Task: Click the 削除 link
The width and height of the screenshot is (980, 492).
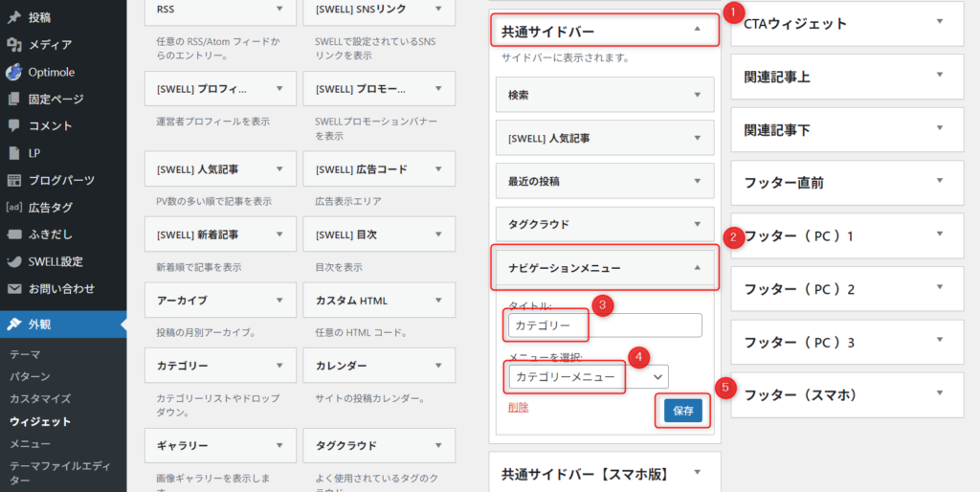Action: click(x=518, y=407)
